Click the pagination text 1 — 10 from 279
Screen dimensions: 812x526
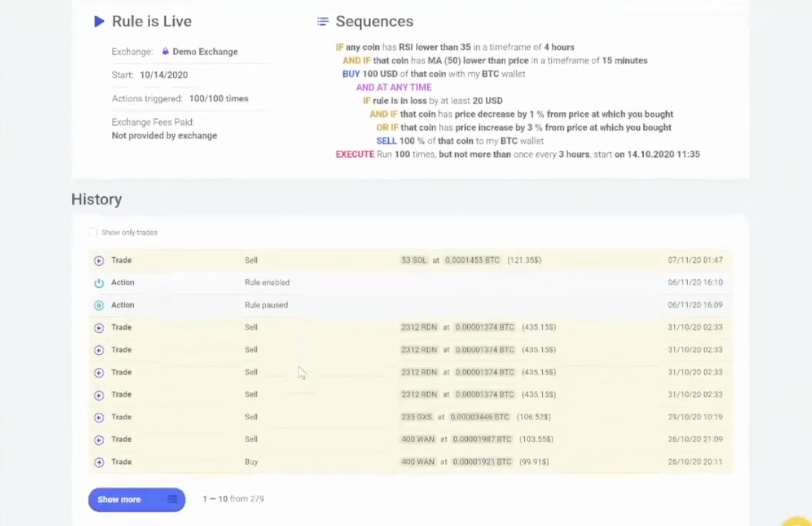click(233, 499)
